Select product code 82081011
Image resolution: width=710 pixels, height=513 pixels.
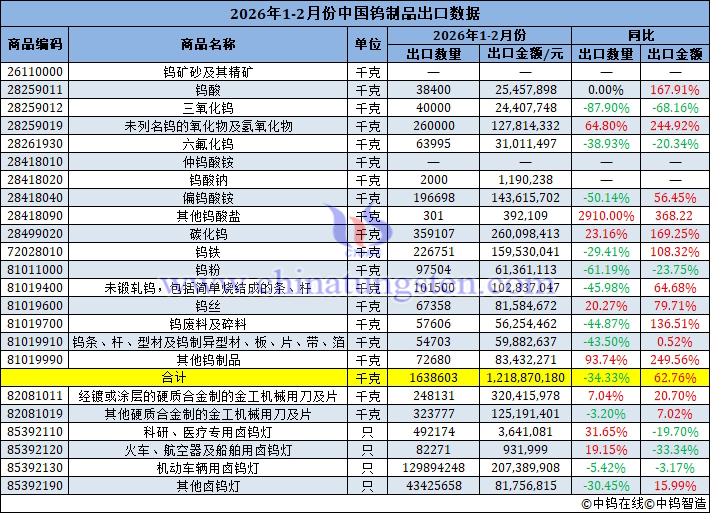tap(34, 396)
